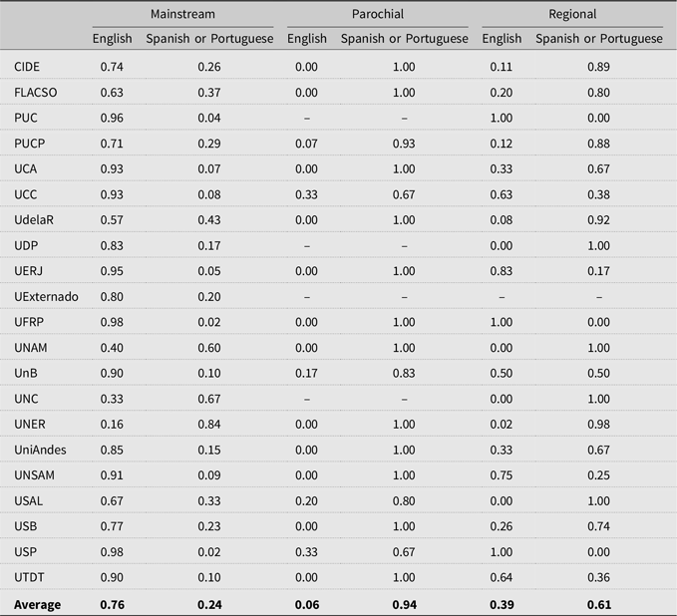Select the CIDE row label
The height and width of the screenshot is (616, 677).
click(x=27, y=67)
